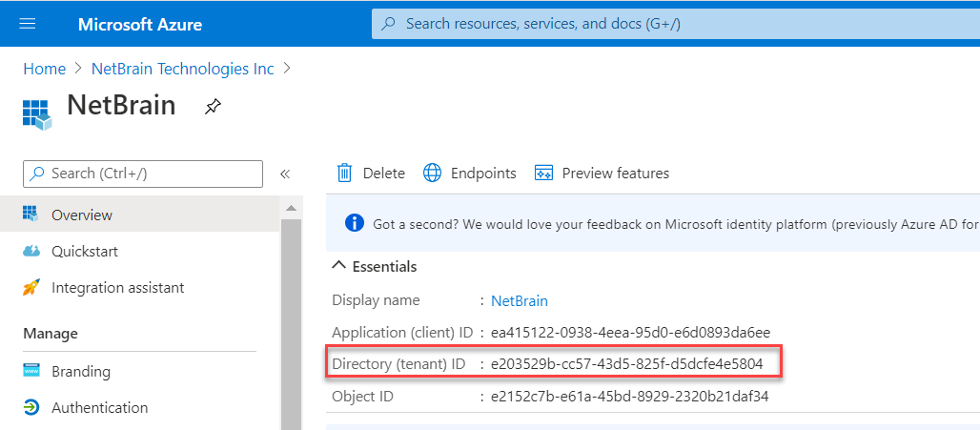The height and width of the screenshot is (430, 980).
Task: Open Quickstart from the sidebar
Action: 85,252
